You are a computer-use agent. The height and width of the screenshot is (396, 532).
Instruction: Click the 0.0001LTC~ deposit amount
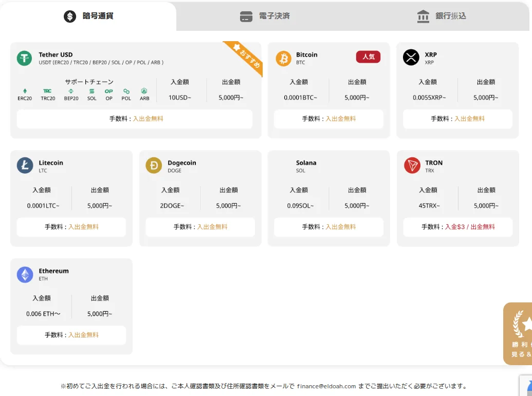[x=43, y=206]
